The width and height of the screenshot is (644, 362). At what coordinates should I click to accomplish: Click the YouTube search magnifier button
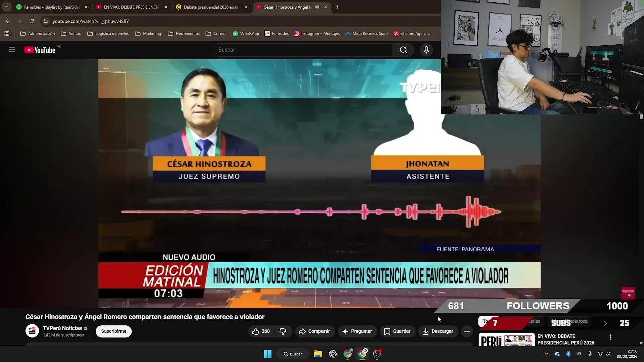(404, 50)
